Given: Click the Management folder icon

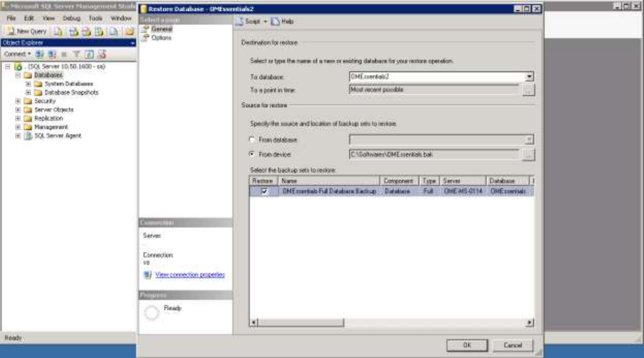Looking at the screenshot, I should [28, 127].
